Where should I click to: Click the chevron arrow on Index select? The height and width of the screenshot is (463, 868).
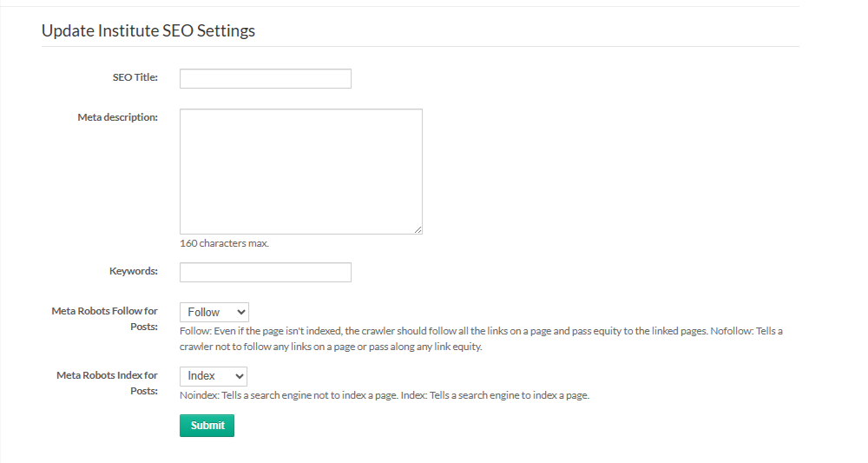(239, 376)
